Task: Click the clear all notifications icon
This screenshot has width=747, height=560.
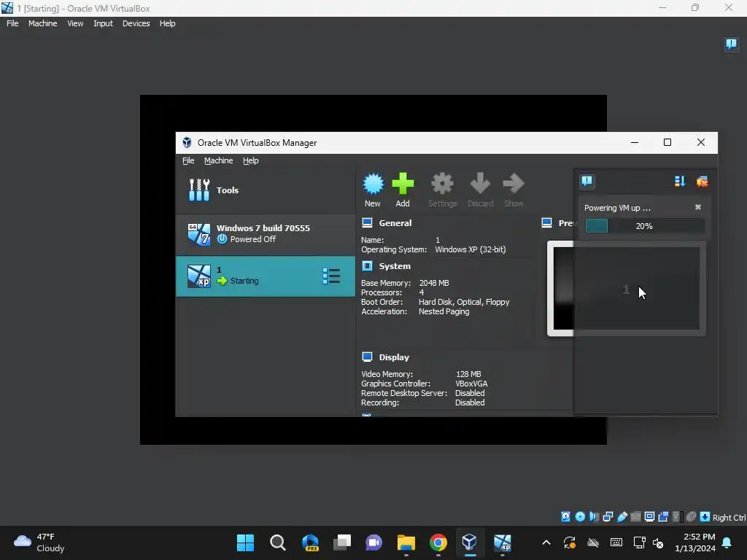Action: (702, 182)
